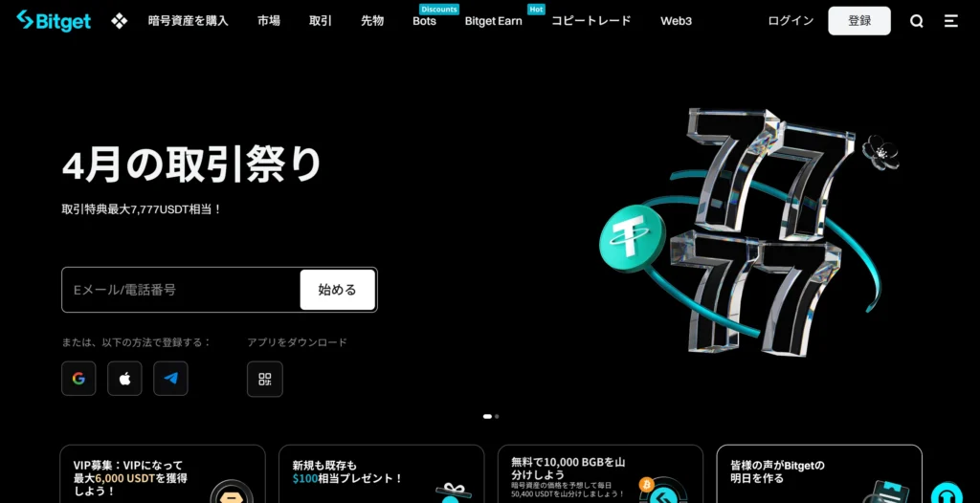
Task: Open the 皆様の声がBitgetの明日を作る card
Action: 819,474
